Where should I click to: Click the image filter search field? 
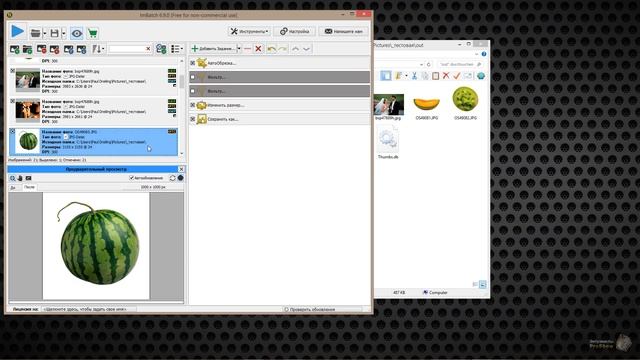(x=127, y=49)
